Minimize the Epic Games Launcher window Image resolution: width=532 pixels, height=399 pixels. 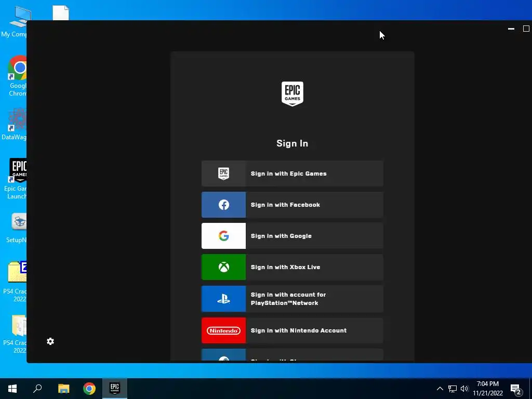click(511, 29)
